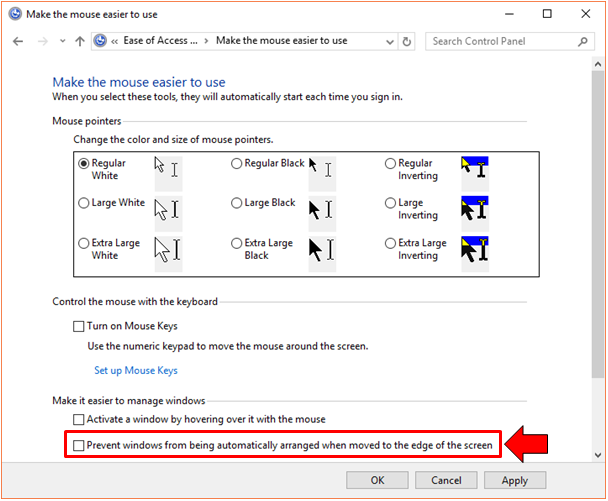
Task: Click the Up one level arrow
Action: (79, 41)
